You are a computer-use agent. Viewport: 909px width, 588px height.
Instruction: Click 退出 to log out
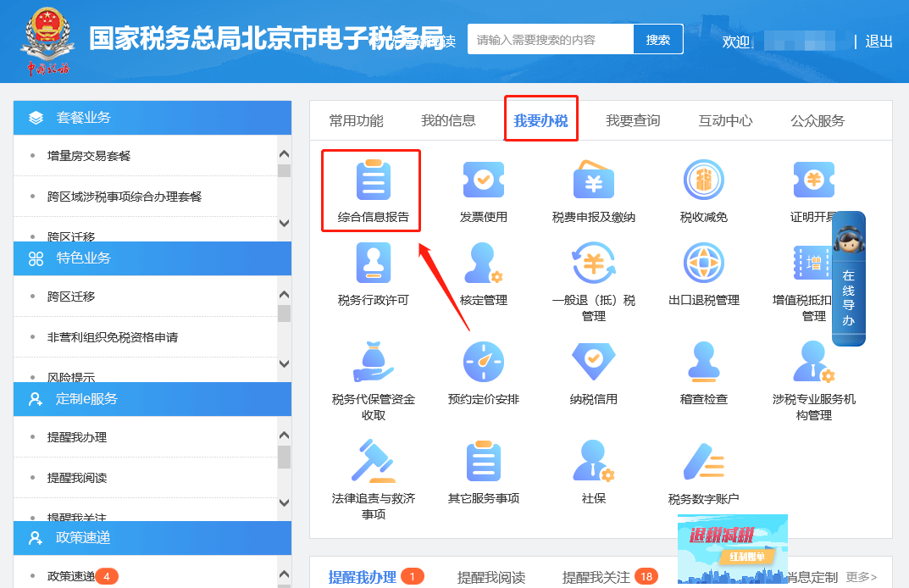pyautogui.click(x=879, y=42)
